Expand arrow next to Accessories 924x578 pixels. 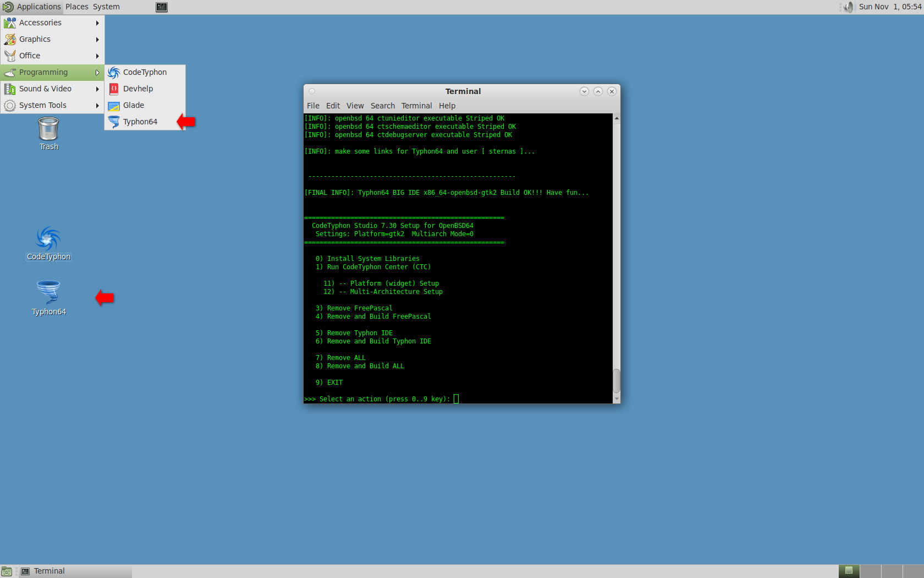tap(97, 23)
